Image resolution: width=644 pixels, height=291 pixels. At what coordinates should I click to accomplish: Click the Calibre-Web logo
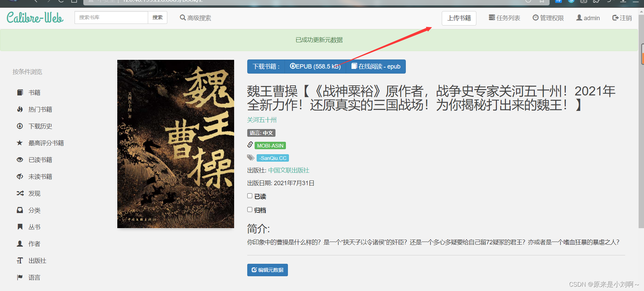coord(35,17)
